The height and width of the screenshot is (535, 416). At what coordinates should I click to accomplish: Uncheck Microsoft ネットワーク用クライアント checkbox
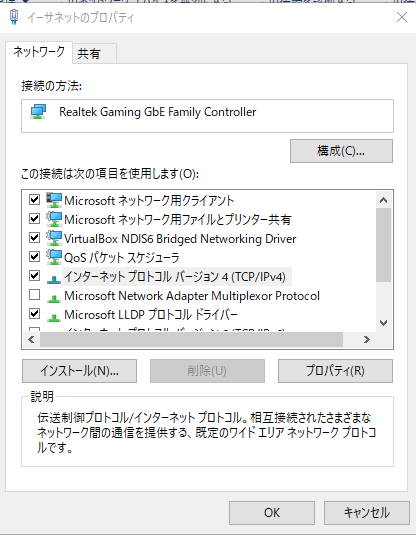[34, 200]
